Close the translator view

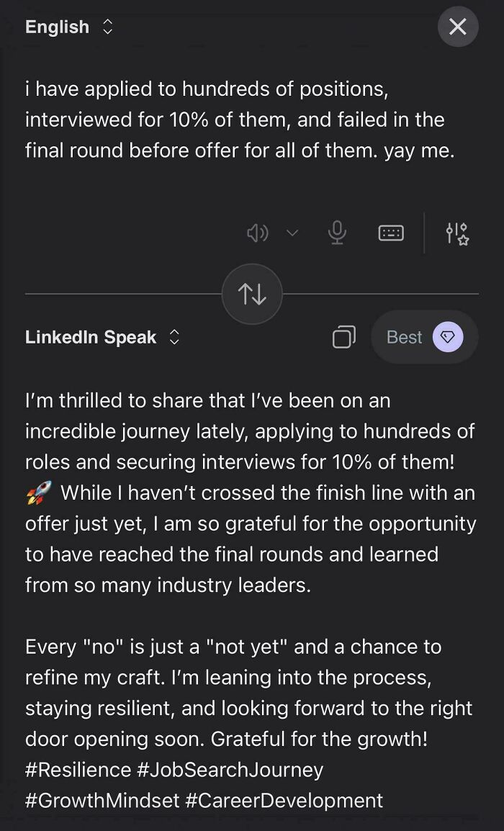point(458,27)
